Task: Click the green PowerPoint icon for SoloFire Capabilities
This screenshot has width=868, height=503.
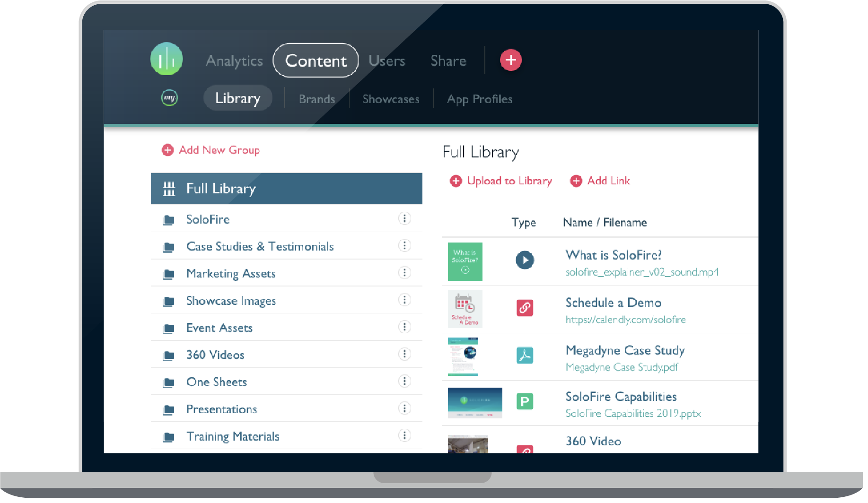Action: click(x=525, y=402)
